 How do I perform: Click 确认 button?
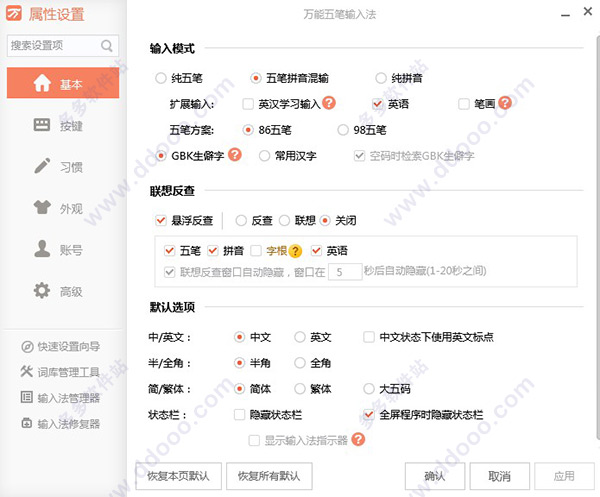pyautogui.click(x=435, y=476)
